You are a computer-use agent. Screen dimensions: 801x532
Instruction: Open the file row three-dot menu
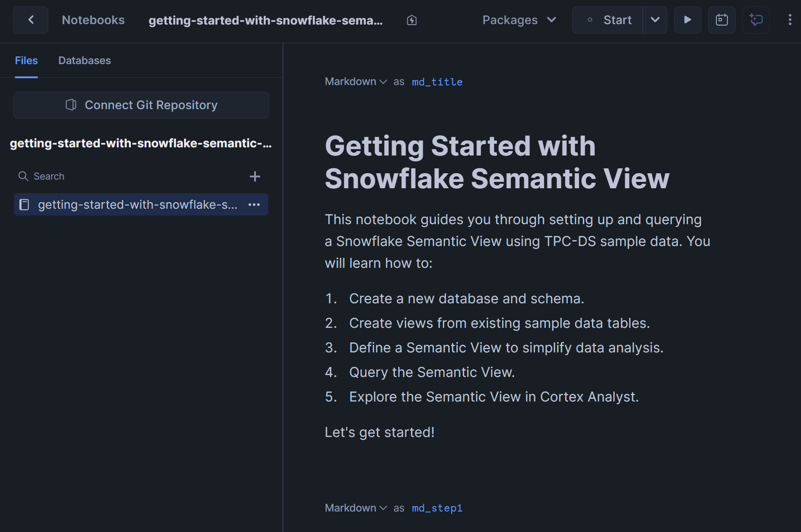point(254,205)
